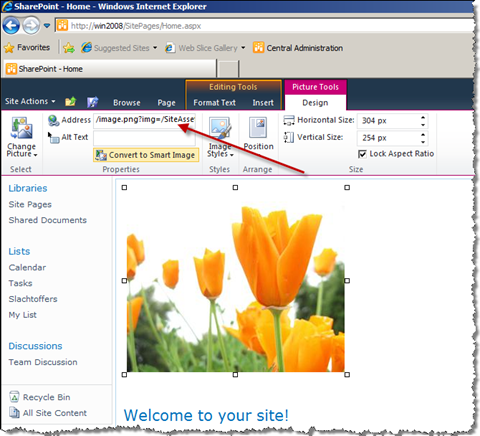Open My List in navigation
Image resolution: width=480 pixels, height=436 pixels.
pyautogui.click(x=23, y=315)
